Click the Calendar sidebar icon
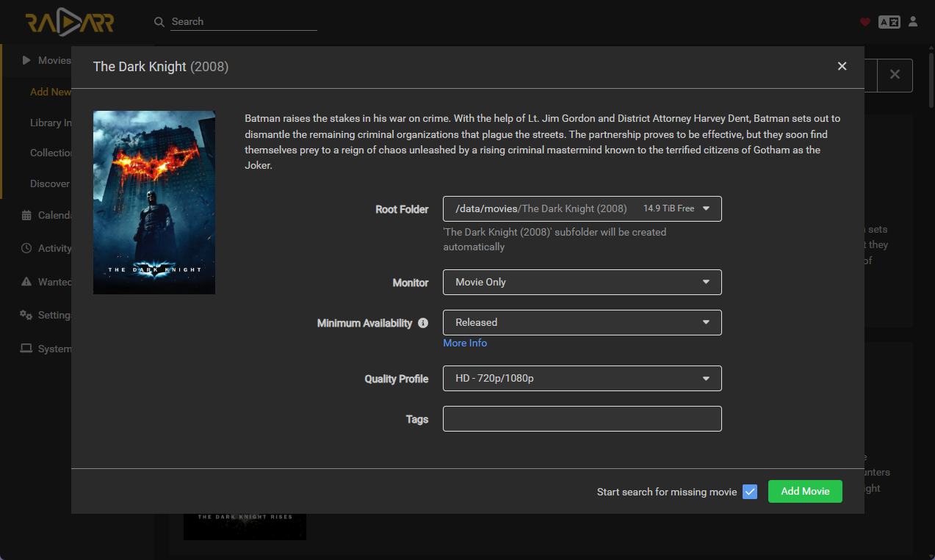The width and height of the screenshot is (935, 560). [x=26, y=215]
